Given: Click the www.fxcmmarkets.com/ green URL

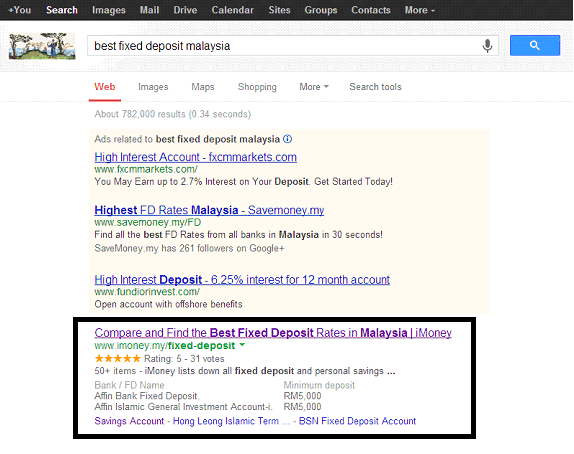Looking at the screenshot, I should point(146,169).
